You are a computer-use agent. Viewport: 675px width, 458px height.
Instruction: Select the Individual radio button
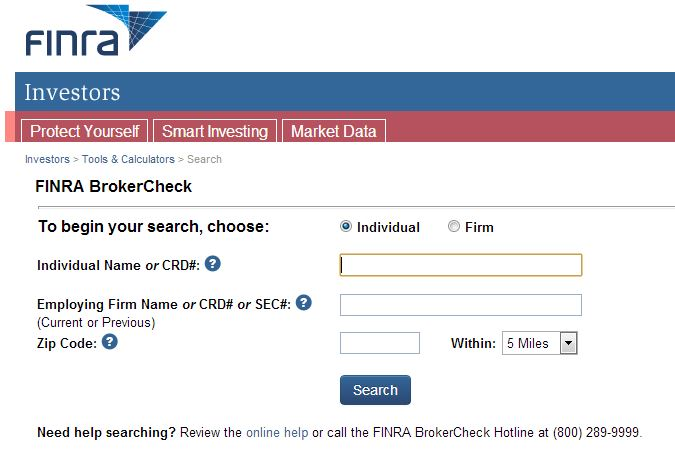(x=346, y=226)
